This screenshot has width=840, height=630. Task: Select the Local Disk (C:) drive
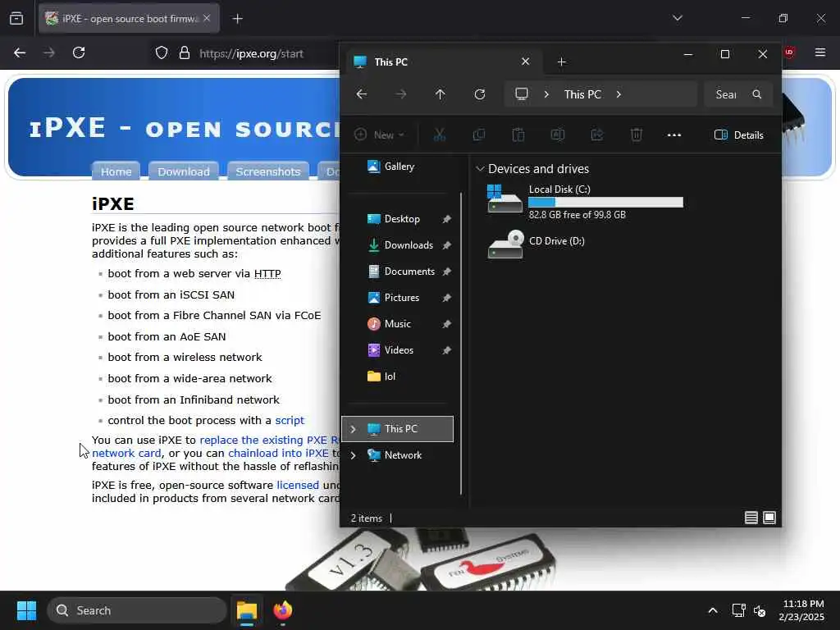click(585, 202)
